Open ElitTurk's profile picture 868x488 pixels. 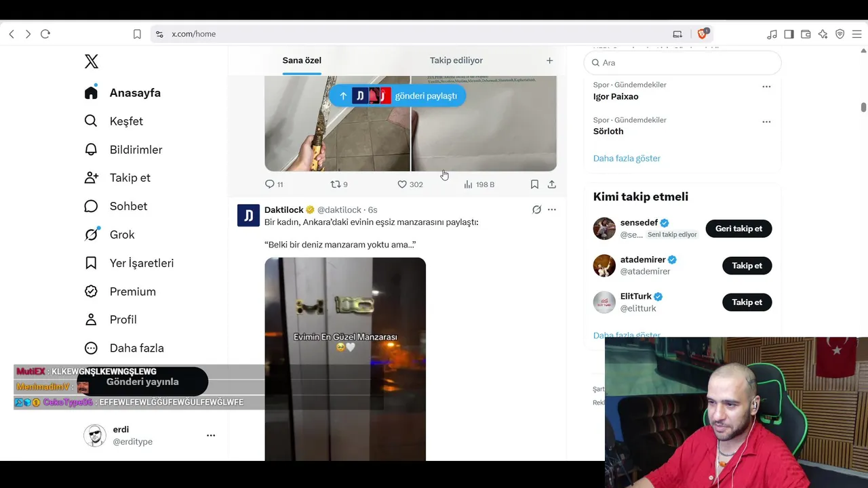(604, 302)
